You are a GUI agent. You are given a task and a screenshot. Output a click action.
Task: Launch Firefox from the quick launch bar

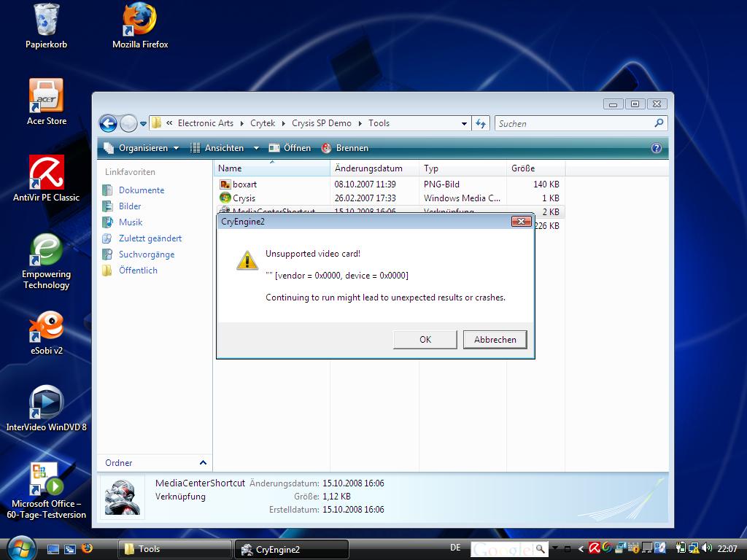point(88,548)
